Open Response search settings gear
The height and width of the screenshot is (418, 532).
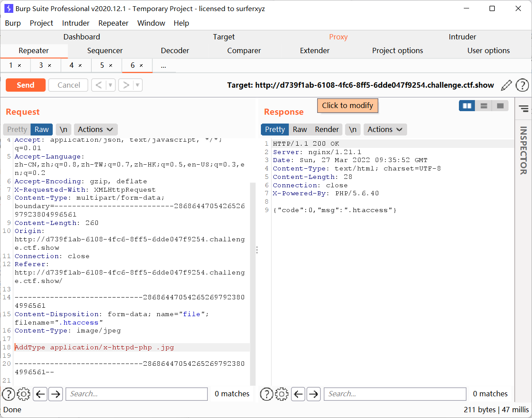281,394
